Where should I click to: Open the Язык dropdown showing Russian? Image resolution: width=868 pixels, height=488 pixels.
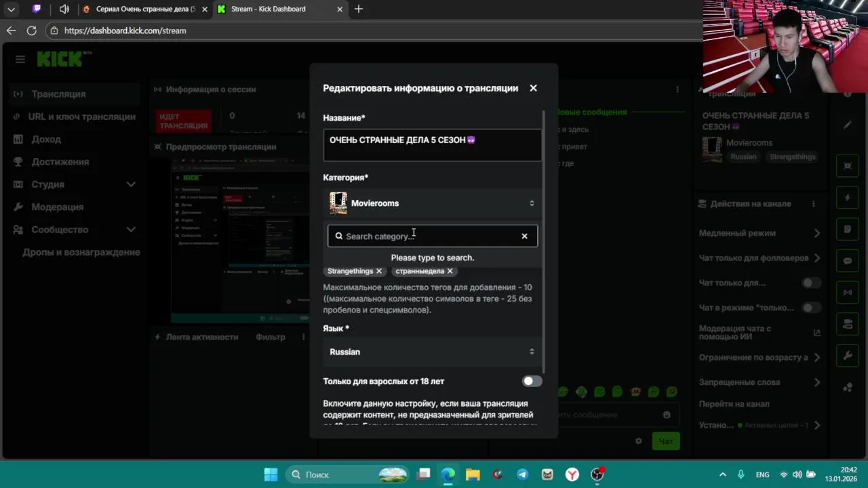pos(433,352)
